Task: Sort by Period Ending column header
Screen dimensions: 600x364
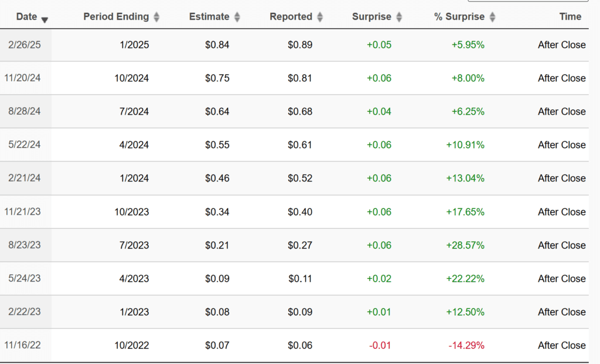Action: (x=116, y=17)
